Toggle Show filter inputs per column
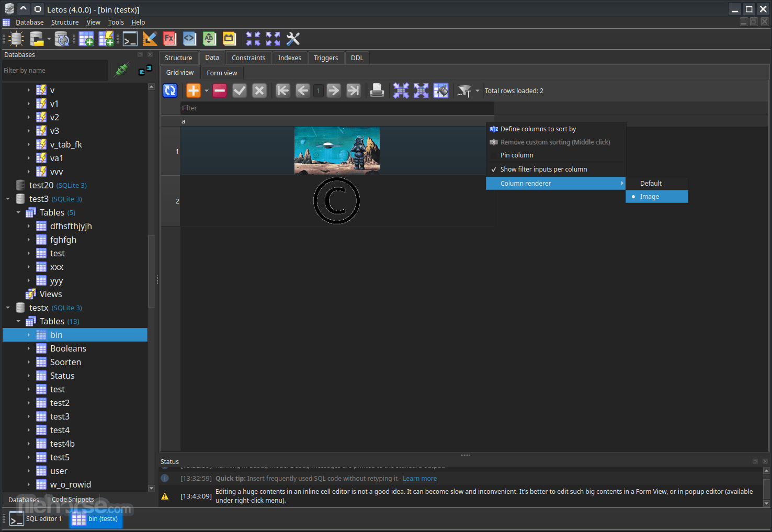This screenshot has height=532, width=772. pyautogui.click(x=556, y=169)
